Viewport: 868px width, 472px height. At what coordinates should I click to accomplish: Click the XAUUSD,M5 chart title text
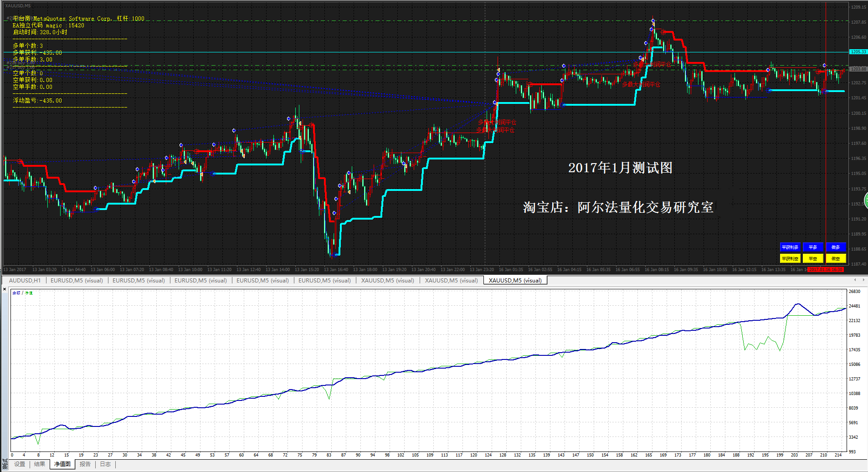pos(18,6)
